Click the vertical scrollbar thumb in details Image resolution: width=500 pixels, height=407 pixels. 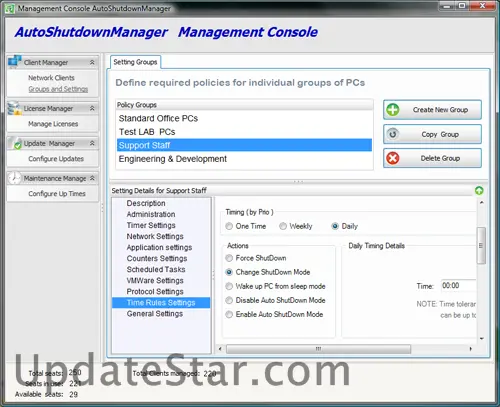point(481,245)
